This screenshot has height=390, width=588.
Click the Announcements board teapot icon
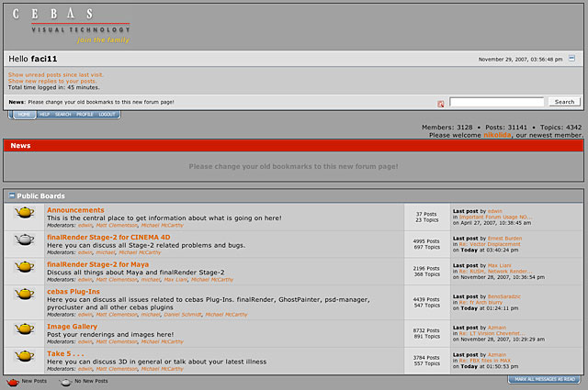click(25, 212)
